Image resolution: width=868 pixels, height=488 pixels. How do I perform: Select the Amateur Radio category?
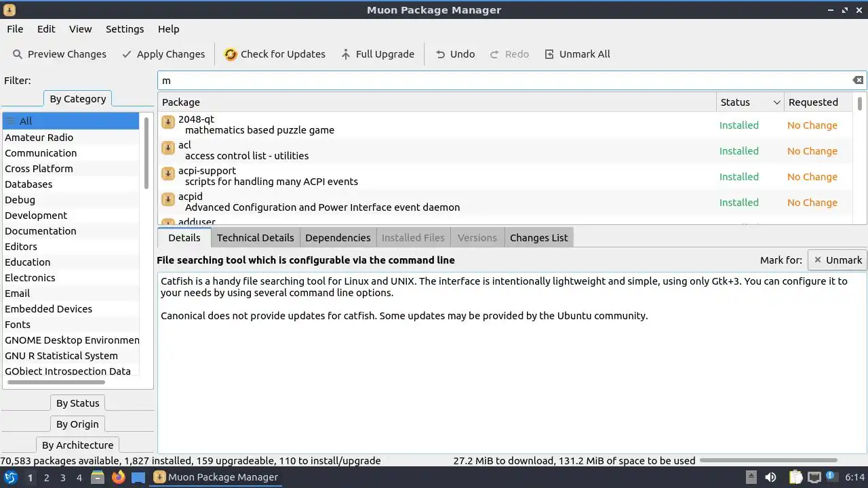pyautogui.click(x=71, y=138)
